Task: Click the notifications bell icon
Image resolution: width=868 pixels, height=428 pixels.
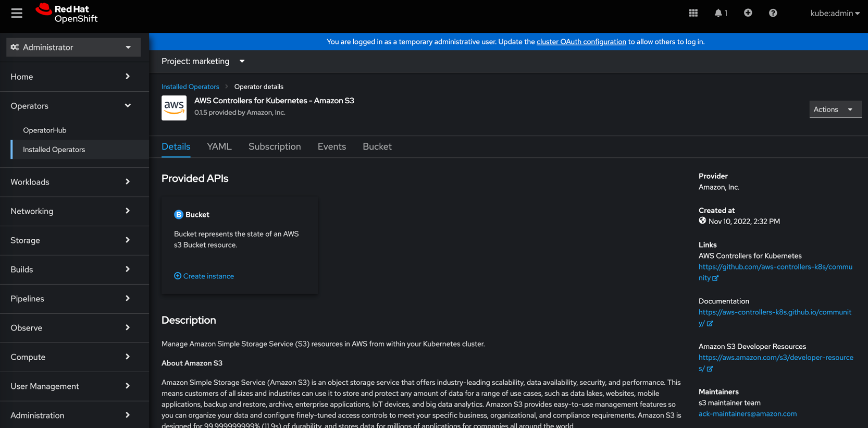Action: coord(719,13)
